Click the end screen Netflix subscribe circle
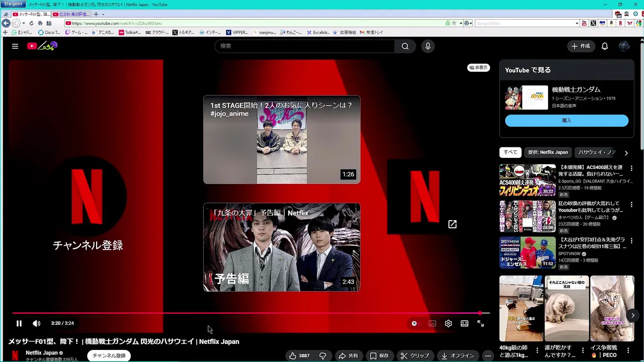Image resolution: width=644 pixels, height=362 pixels. 88,196
